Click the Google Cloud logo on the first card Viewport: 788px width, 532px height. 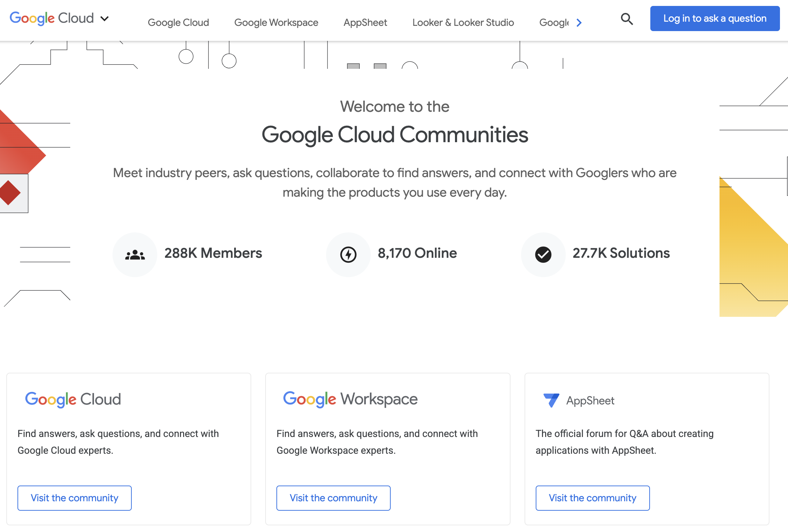72,399
